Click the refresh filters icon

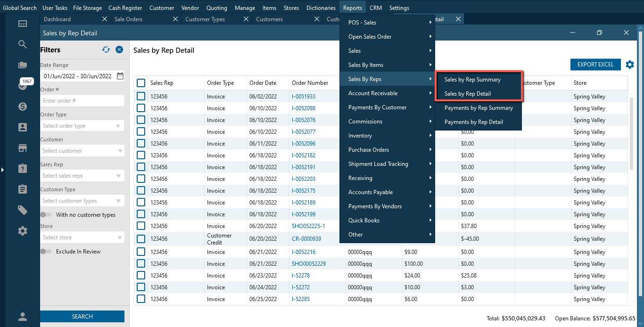[x=106, y=49]
